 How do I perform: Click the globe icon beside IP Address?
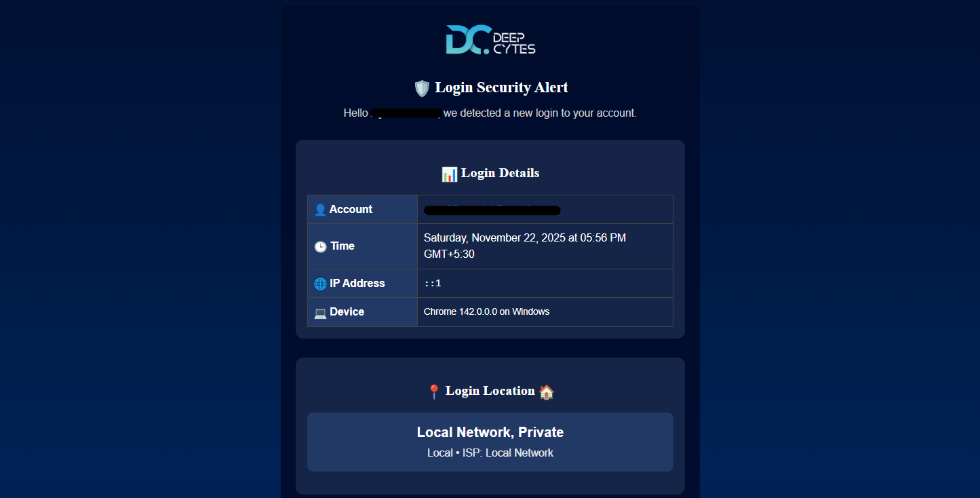(320, 284)
